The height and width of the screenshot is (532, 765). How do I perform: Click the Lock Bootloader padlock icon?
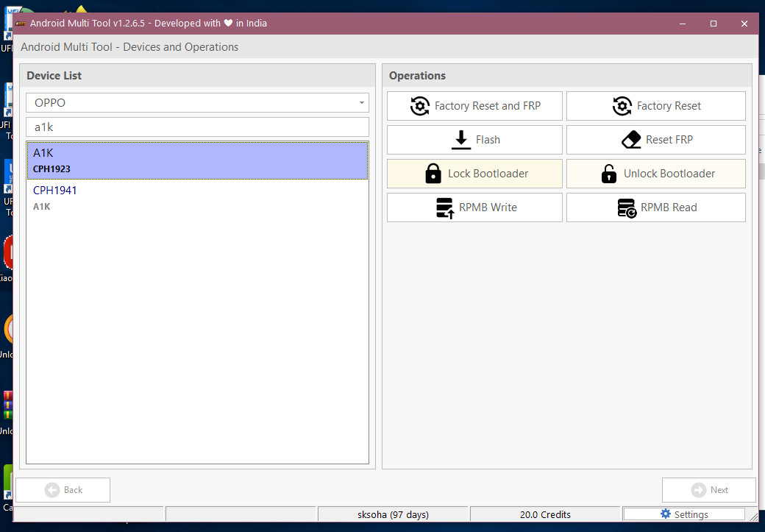pyautogui.click(x=433, y=174)
